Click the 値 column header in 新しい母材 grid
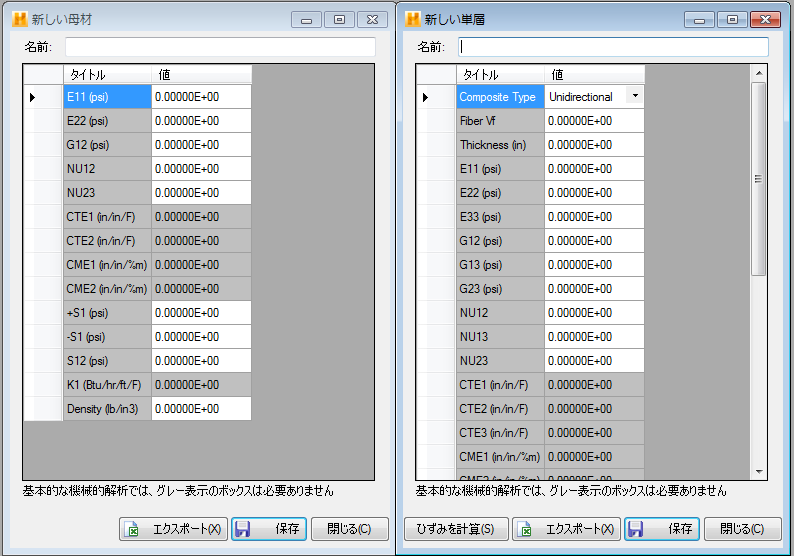Viewport: 794px width, 556px height. point(202,75)
